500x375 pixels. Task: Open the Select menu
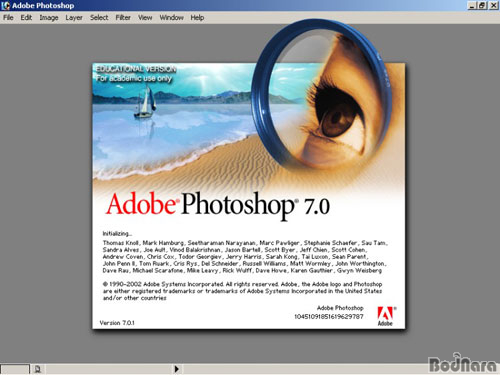click(x=99, y=18)
